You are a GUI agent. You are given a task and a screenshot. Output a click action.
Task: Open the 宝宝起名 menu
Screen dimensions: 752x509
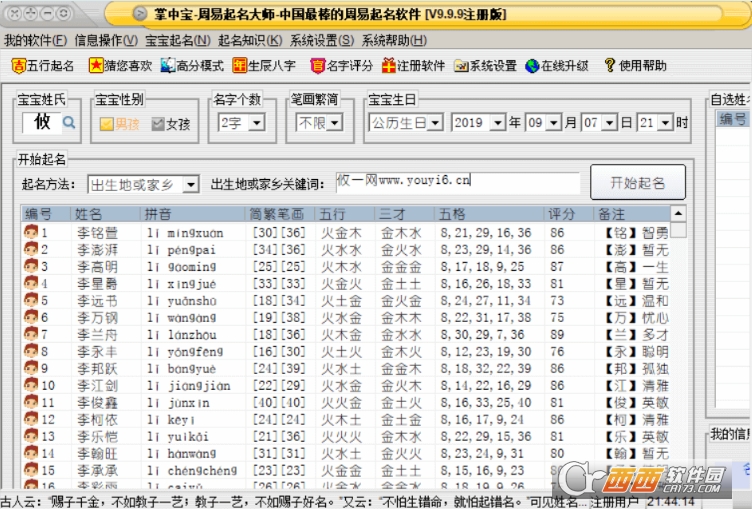(177, 40)
